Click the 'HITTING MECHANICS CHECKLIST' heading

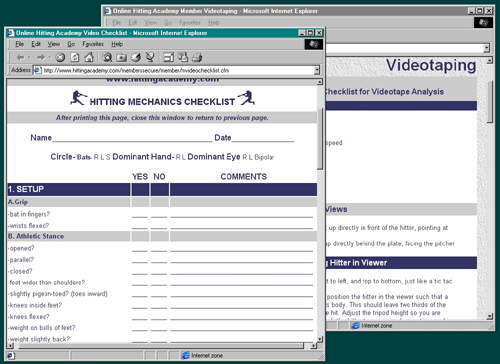pos(162,102)
